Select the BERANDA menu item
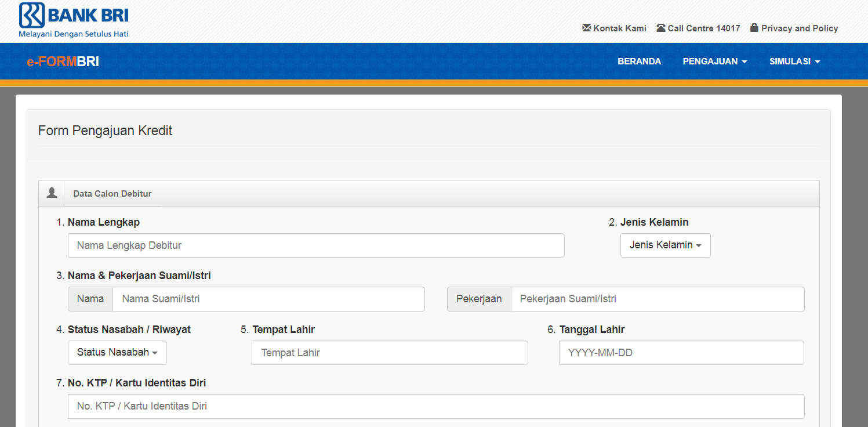This screenshot has width=868, height=427. 640,61
